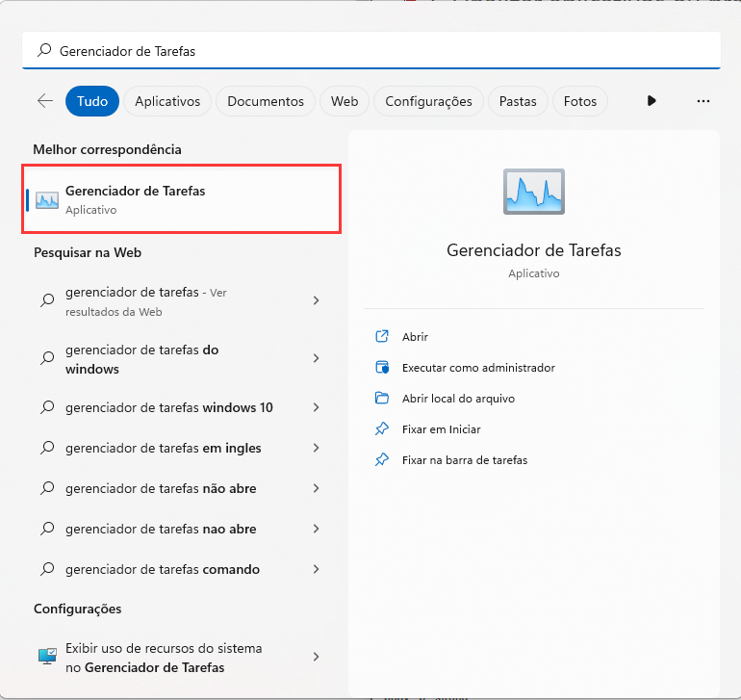The image size is (741, 700).
Task: Expand chevron for 'comando' suggestion
Action: coord(317,569)
